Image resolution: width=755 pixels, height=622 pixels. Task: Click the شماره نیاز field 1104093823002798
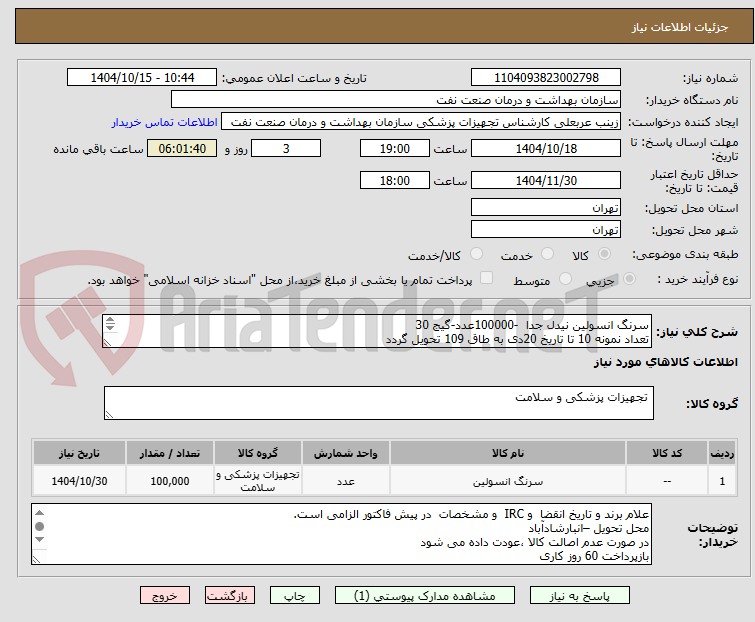coord(546,78)
